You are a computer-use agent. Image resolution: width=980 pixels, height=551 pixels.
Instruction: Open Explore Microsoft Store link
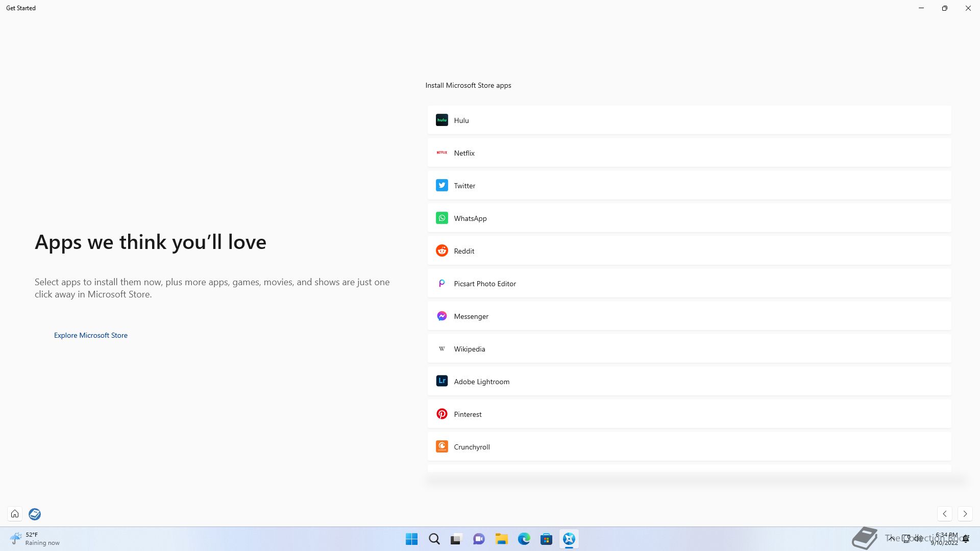[91, 335]
